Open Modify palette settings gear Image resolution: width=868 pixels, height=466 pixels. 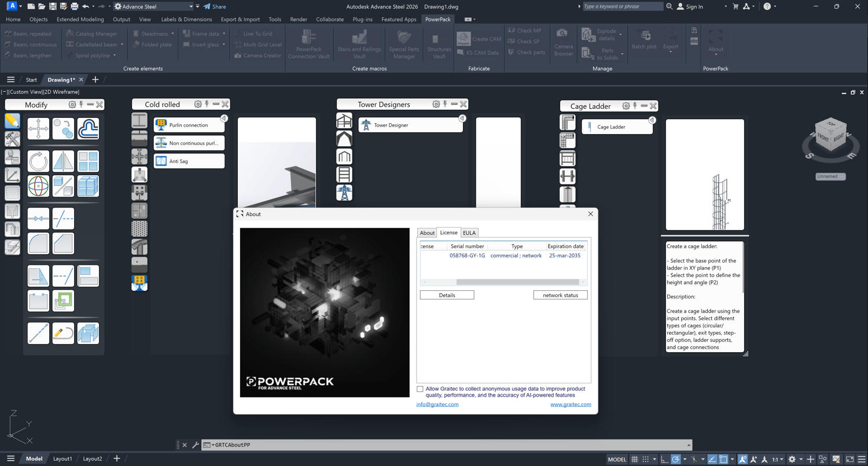72,105
